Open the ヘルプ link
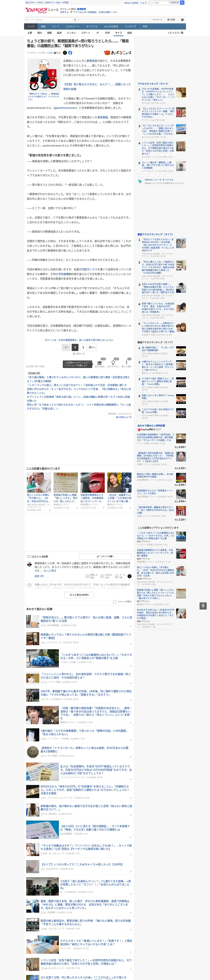210x980 pixels. pos(143,3)
